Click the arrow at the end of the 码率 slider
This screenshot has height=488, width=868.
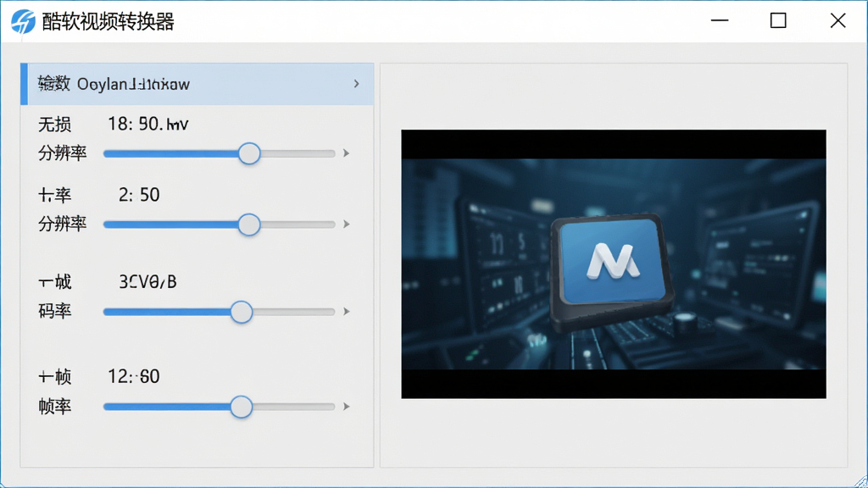[x=347, y=312]
